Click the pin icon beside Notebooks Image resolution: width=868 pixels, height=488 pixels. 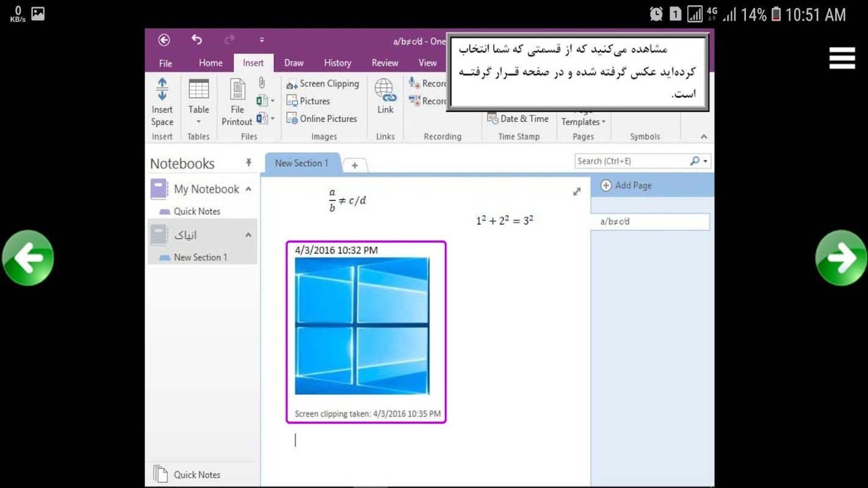pos(248,162)
